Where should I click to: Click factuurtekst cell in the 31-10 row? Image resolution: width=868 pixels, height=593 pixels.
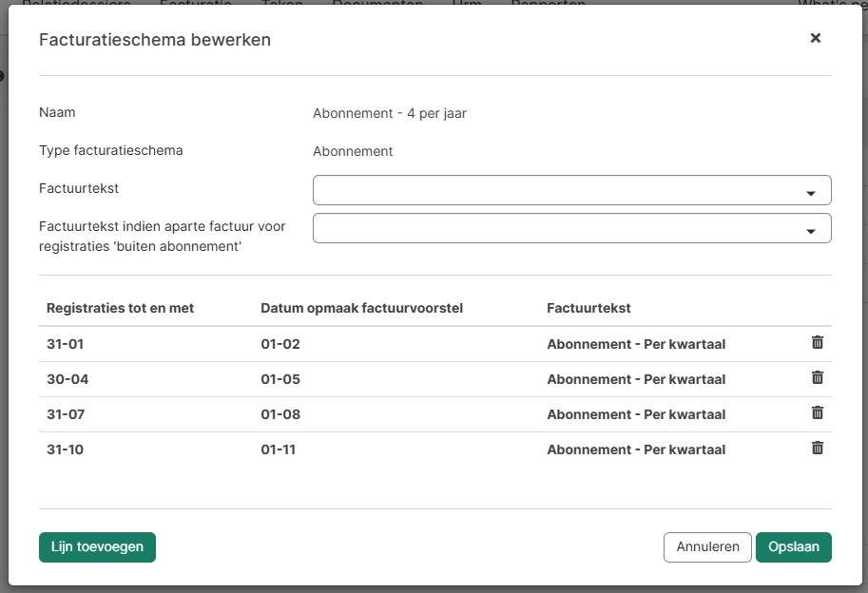click(x=636, y=450)
